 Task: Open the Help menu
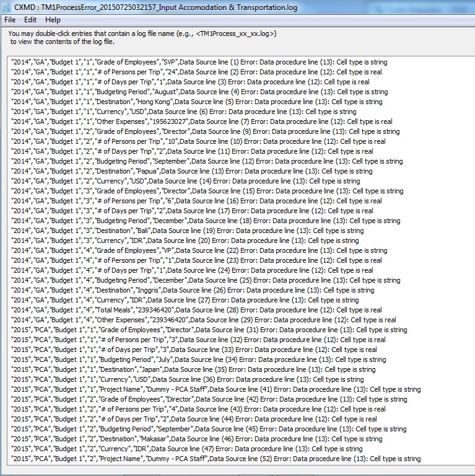(x=53, y=20)
